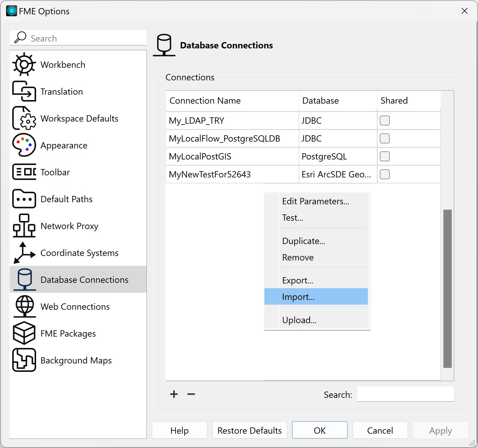Screen dimensions: 478x448
Task: Sort by Database column header
Action: point(338,101)
